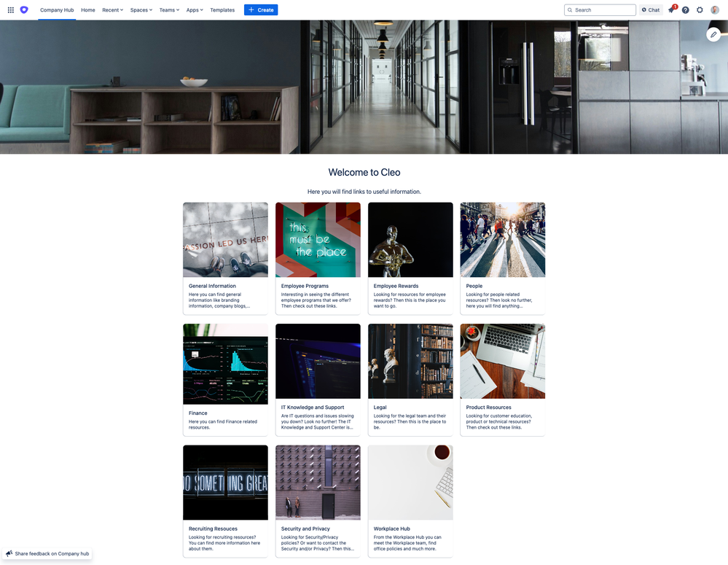Viewport: 728px width, 565px height.
Task: Open Templates in navigation bar
Action: click(x=222, y=9)
